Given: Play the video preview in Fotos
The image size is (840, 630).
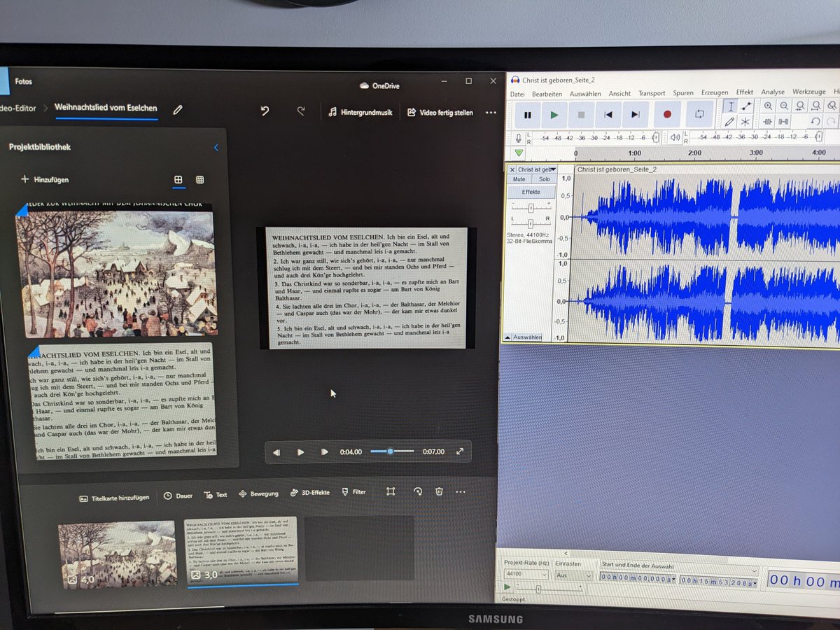Looking at the screenshot, I should coord(300,452).
